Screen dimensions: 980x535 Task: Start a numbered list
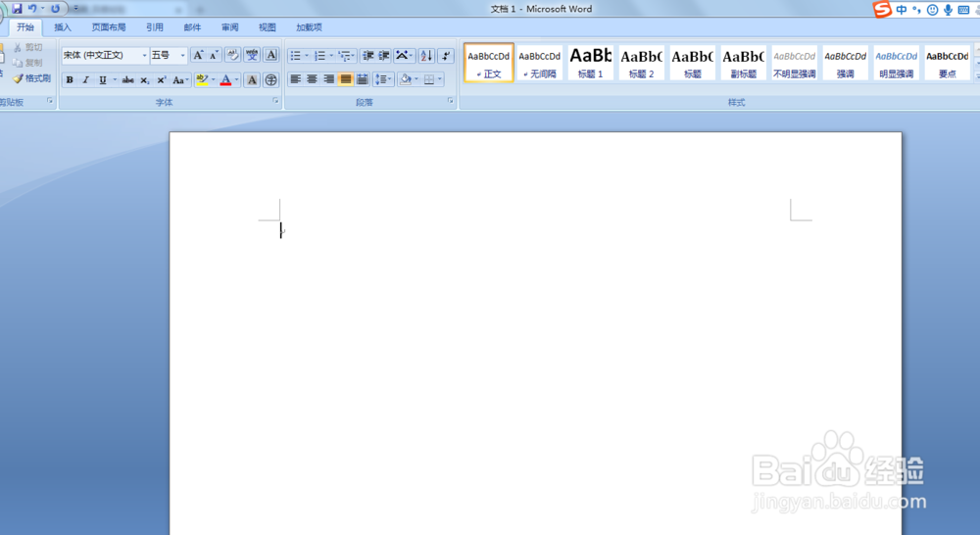click(320, 56)
